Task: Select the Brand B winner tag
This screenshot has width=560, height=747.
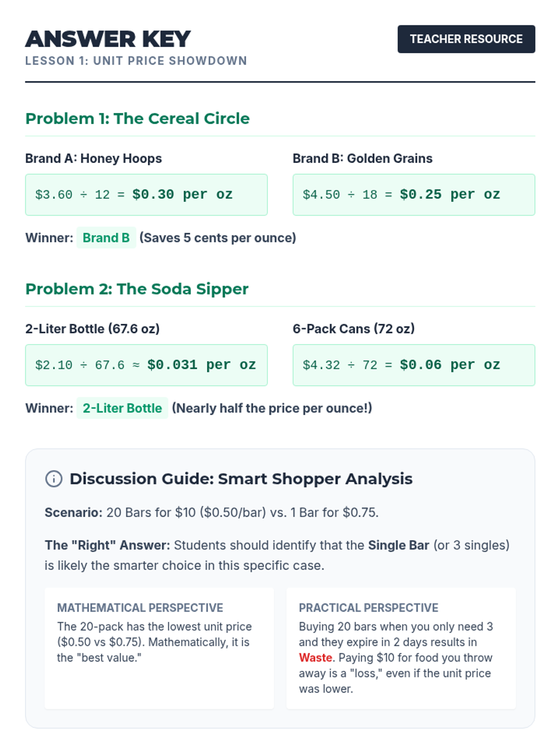Action: click(106, 238)
